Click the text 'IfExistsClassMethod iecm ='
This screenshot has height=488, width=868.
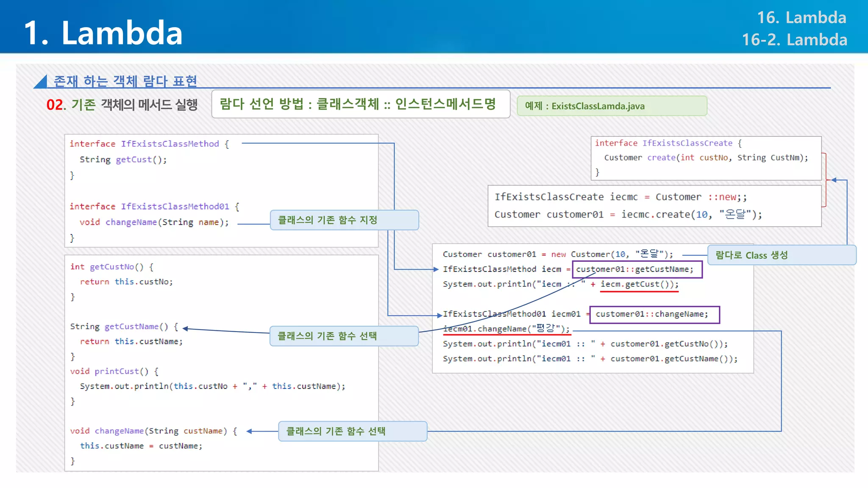507,269
